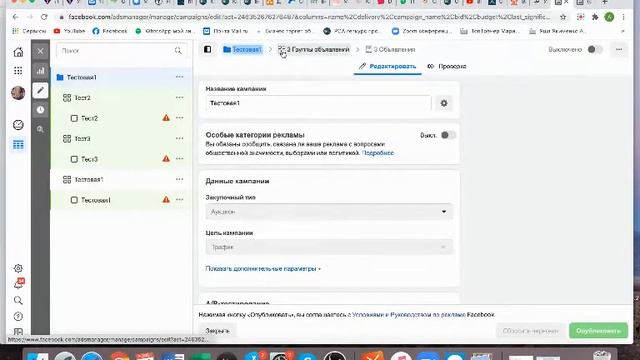Click warning triangle on ad Тест2
This screenshot has width=640, height=360.
pos(166,118)
